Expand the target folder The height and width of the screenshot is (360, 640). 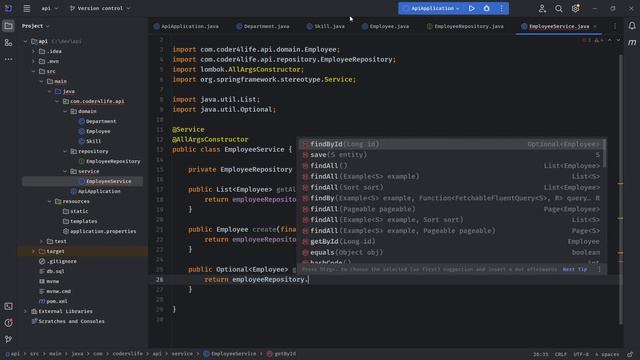pyautogui.click(x=33, y=251)
